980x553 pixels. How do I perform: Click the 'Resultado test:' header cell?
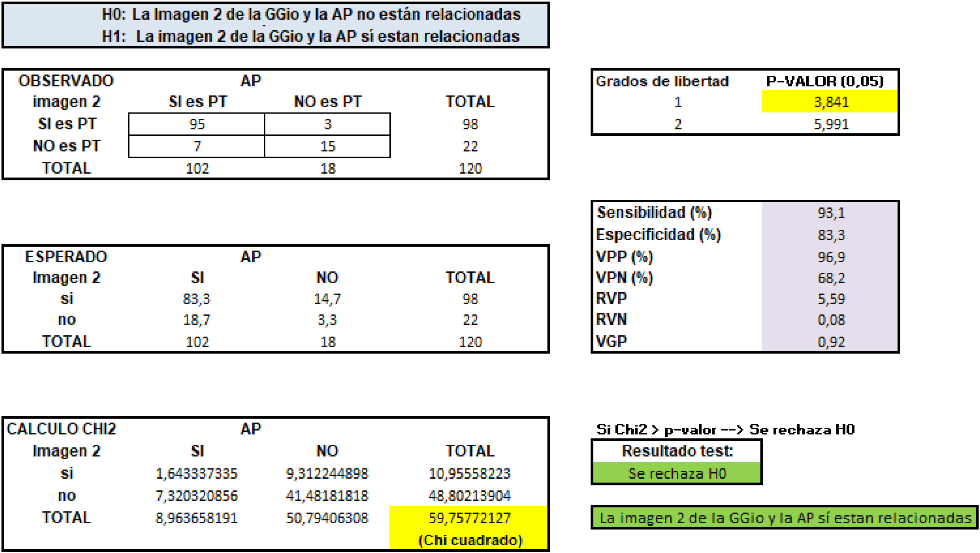coord(677,451)
